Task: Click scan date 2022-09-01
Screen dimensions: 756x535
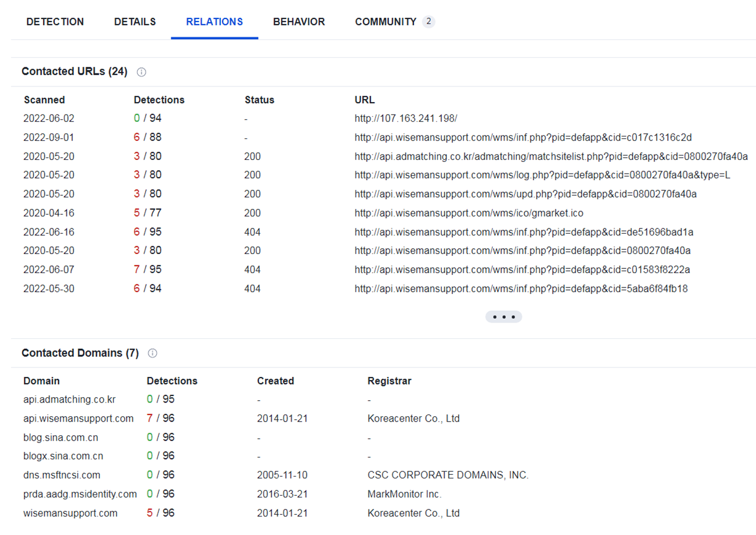Action: pyautogui.click(x=49, y=137)
